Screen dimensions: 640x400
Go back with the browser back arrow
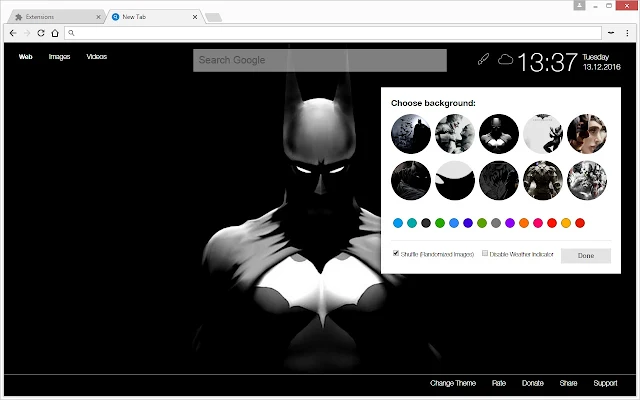coord(13,33)
